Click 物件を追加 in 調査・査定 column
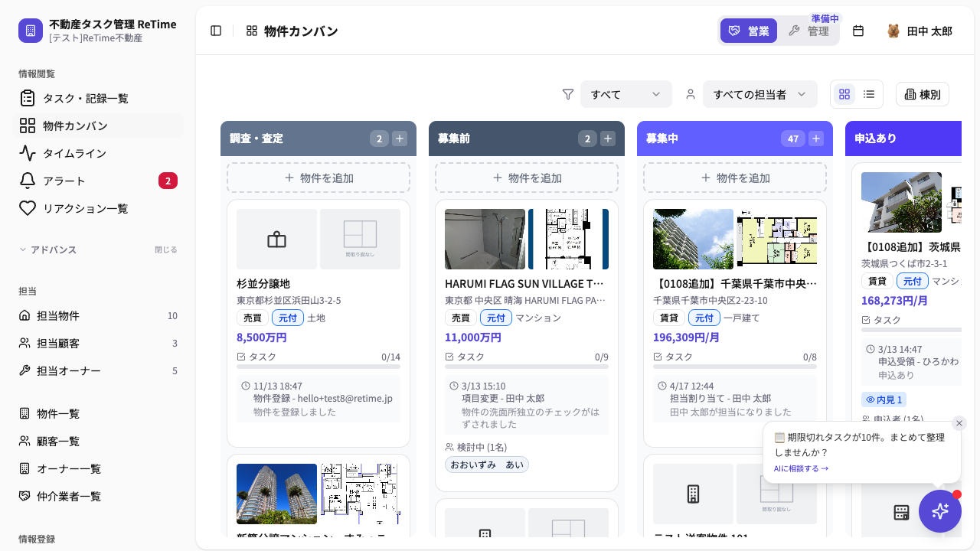The width and height of the screenshot is (980, 551). point(318,178)
